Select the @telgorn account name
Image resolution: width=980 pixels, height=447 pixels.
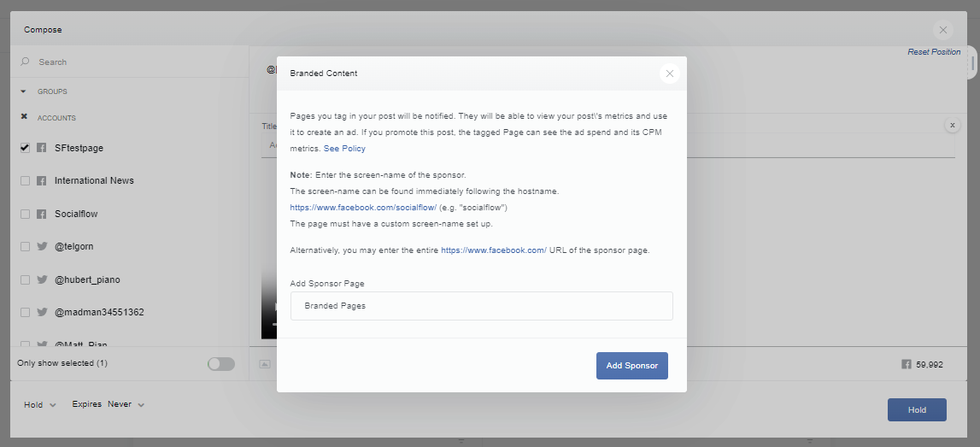pyautogui.click(x=73, y=246)
